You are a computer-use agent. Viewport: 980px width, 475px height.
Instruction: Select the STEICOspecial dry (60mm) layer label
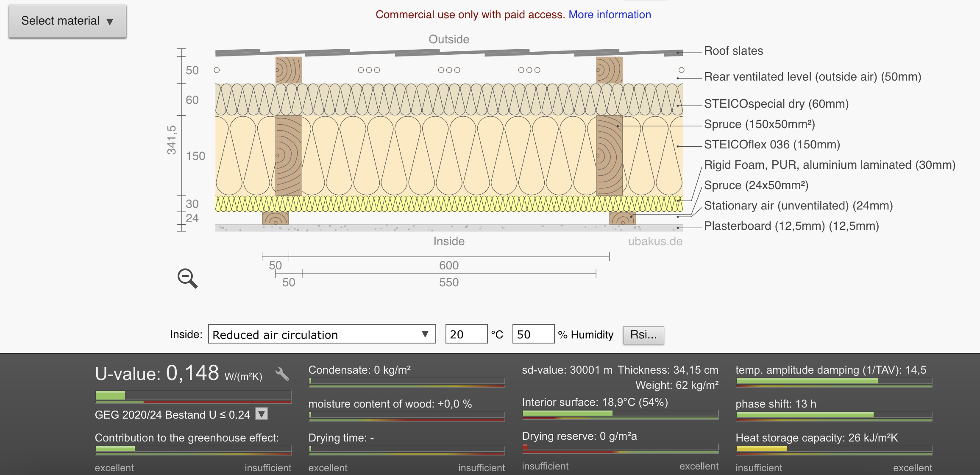pos(776,104)
